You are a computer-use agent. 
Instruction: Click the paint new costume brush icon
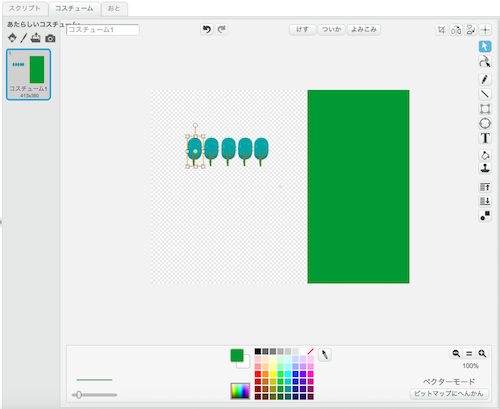pos(23,38)
